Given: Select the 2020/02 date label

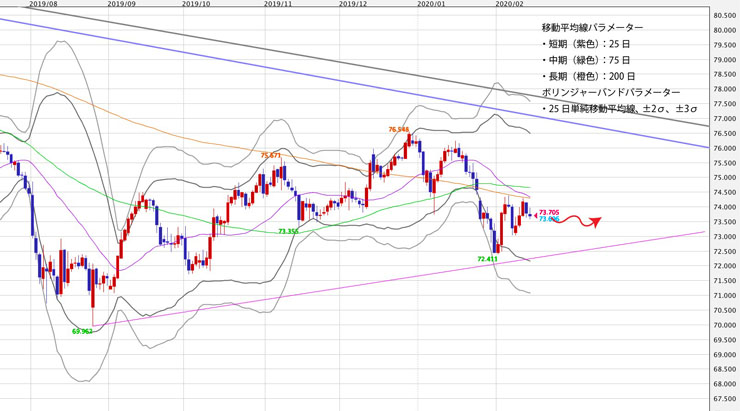Looking at the screenshot, I should (509, 3).
